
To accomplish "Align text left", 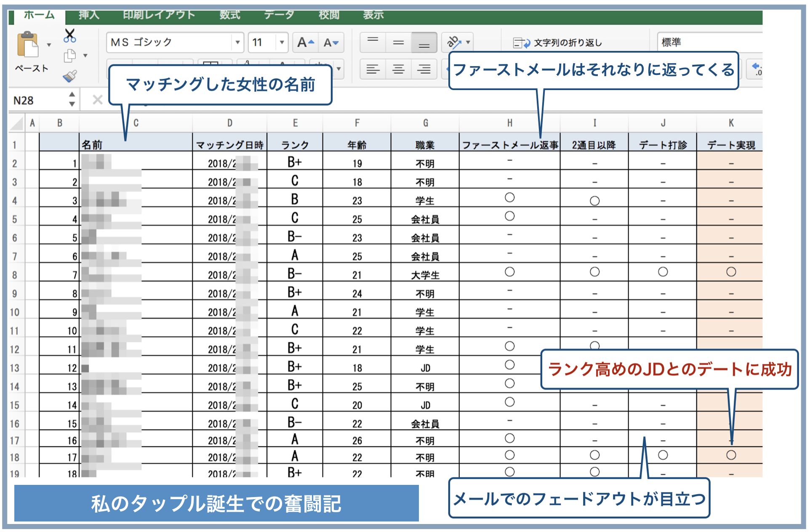I will 373,69.
